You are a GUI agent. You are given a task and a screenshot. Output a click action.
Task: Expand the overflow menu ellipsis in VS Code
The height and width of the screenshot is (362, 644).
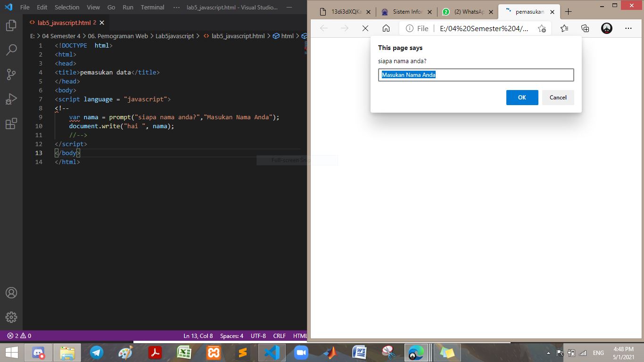tap(176, 7)
